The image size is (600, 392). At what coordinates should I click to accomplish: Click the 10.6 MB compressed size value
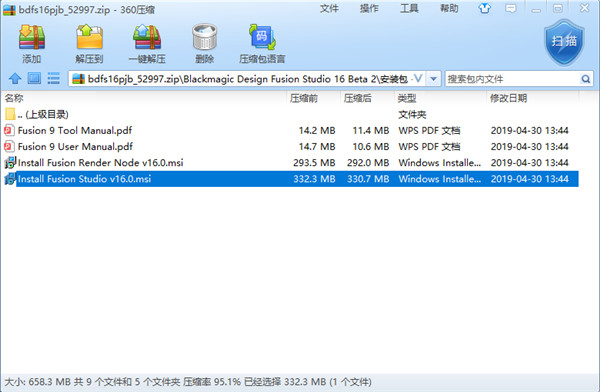tap(370, 146)
